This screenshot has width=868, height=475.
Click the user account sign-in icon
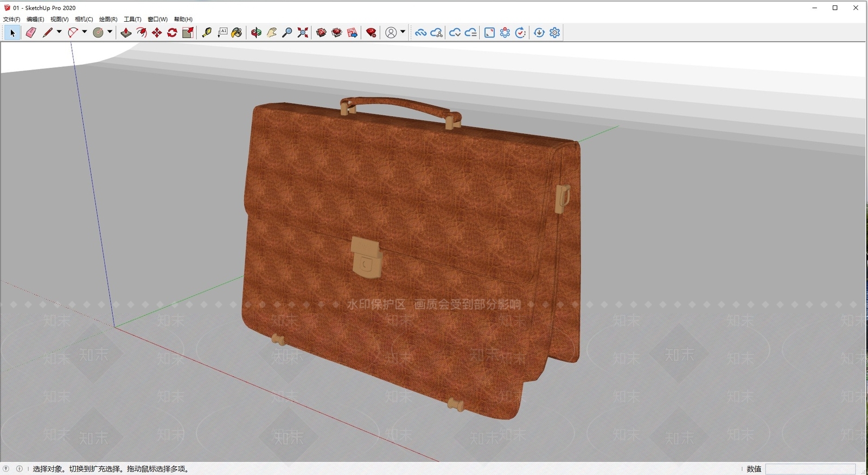(x=391, y=33)
